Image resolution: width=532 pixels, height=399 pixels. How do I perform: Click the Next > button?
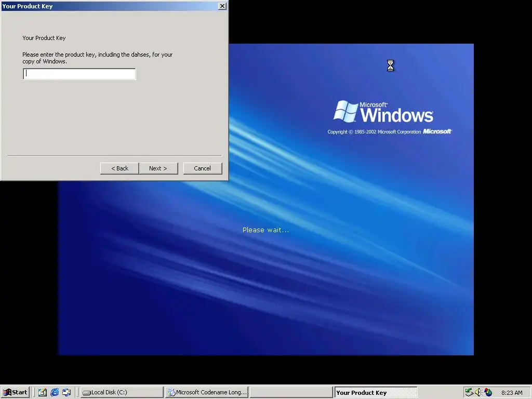[158, 168]
